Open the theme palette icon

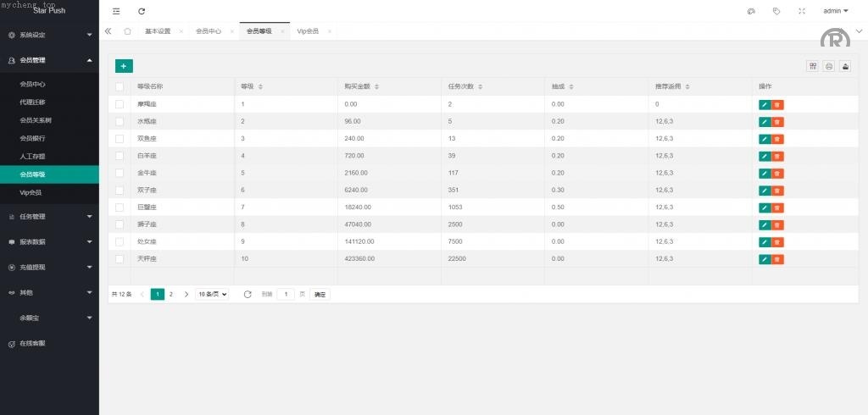coord(751,11)
